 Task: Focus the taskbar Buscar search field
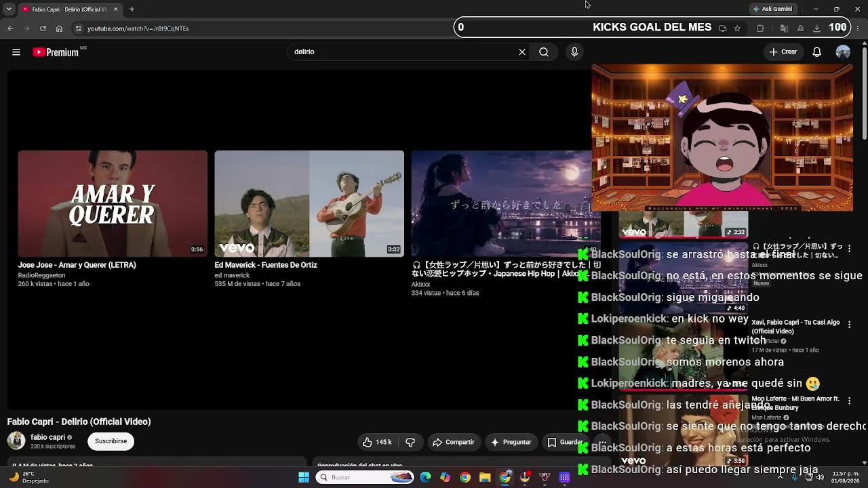366,477
